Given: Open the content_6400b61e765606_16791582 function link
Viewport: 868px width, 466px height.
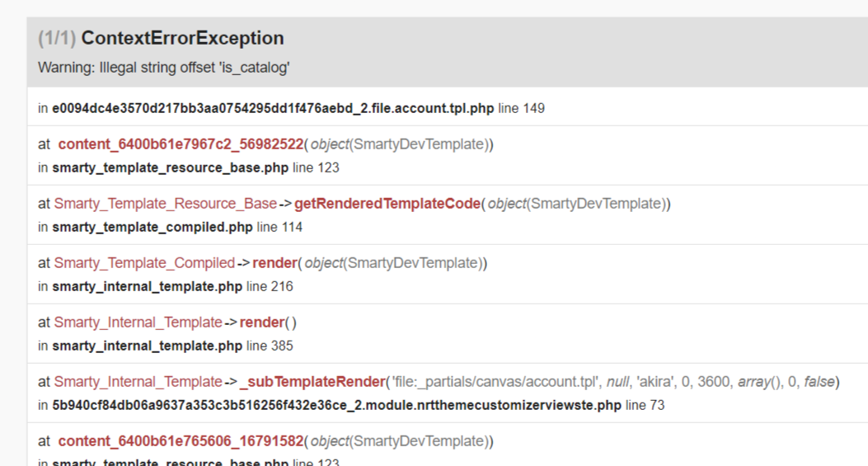Looking at the screenshot, I should pos(181,441).
